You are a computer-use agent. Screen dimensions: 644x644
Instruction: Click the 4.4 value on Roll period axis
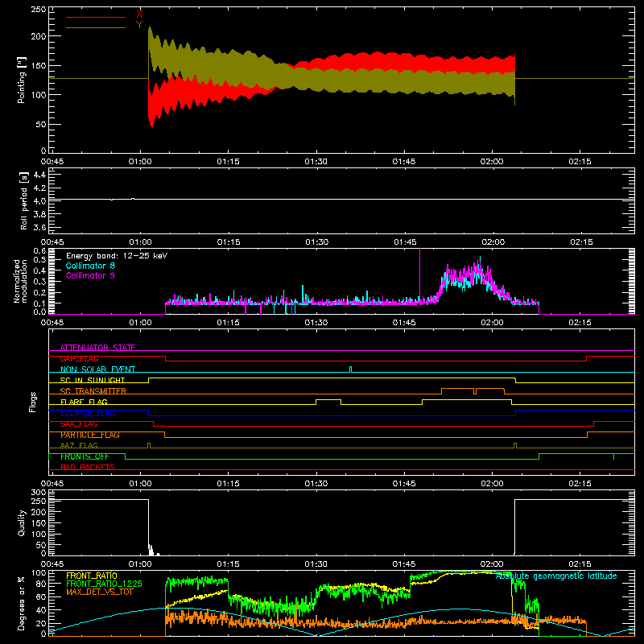coord(39,175)
